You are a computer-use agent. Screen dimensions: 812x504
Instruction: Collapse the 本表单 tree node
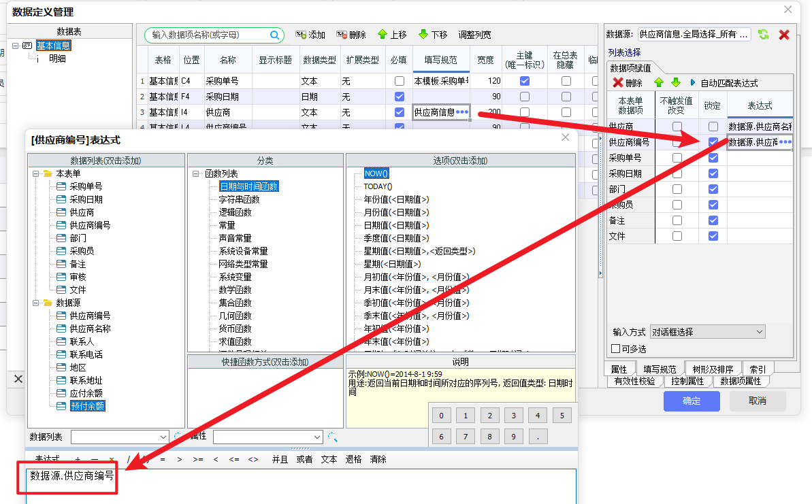(x=35, y=173)
